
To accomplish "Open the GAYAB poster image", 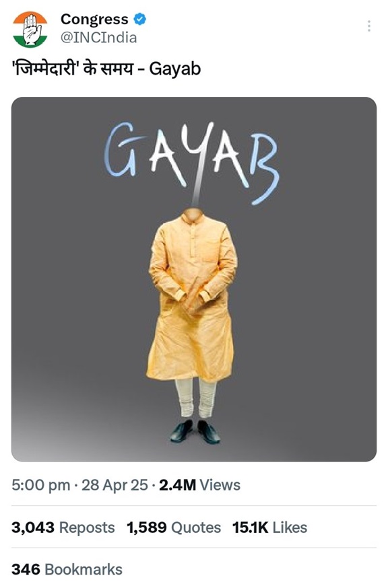I will [194, 279].
